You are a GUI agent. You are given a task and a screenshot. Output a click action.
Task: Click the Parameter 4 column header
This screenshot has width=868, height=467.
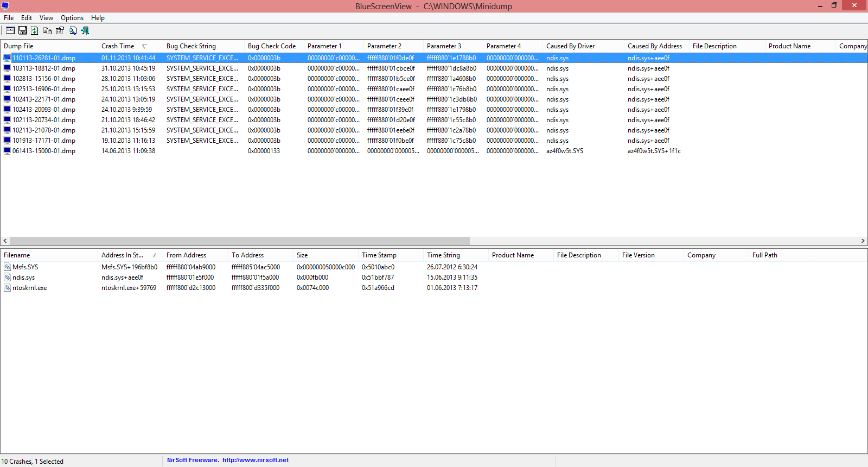point(513,46)
